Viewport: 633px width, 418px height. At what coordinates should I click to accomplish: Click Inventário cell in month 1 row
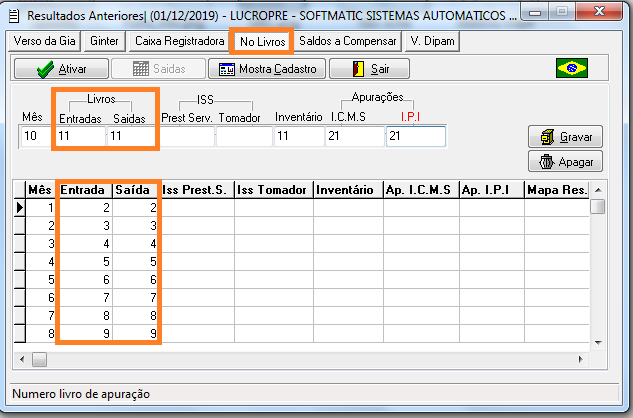pyautogui.click(x=348, y=208)
